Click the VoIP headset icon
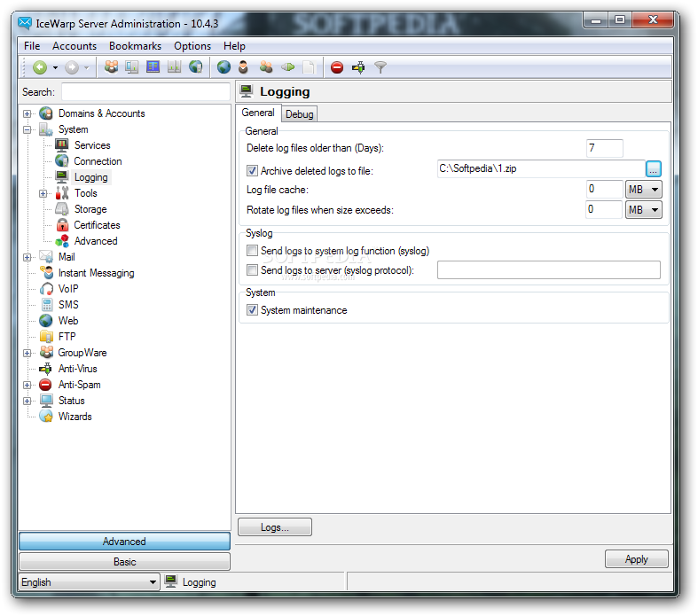698x616 pixels. point(46,289)
